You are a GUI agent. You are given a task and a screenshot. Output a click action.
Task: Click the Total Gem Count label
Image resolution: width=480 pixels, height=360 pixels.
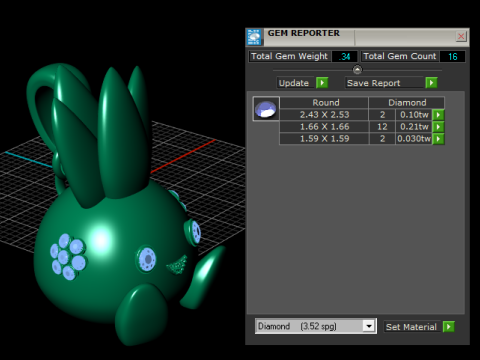tap(400, 56)
